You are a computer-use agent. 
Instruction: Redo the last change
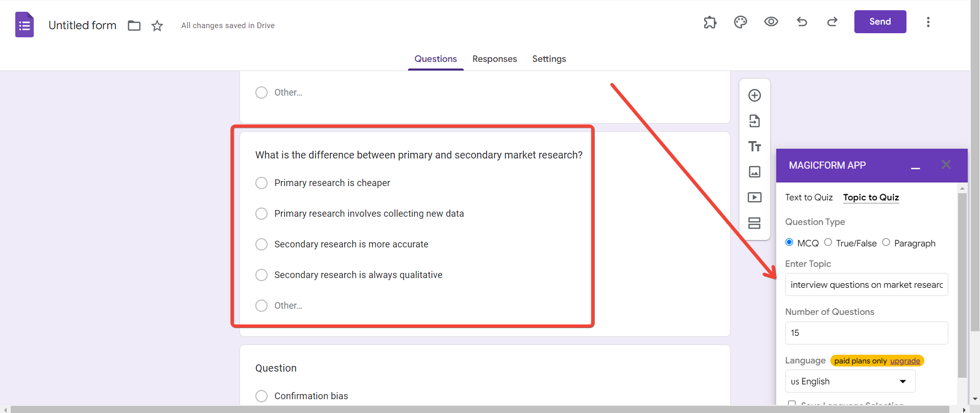[x=832, y=21]
